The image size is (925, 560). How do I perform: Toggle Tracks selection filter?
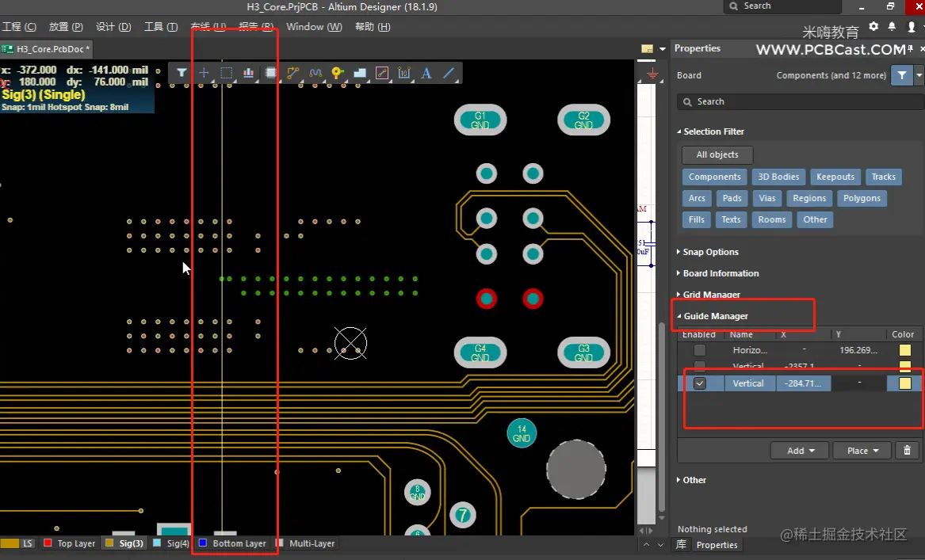[883, 177]
